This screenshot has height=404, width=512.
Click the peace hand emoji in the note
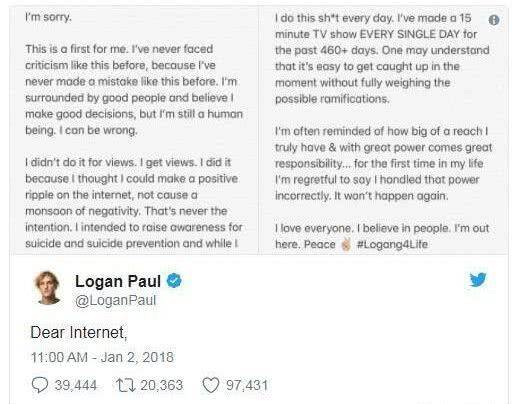coord(346,244)
